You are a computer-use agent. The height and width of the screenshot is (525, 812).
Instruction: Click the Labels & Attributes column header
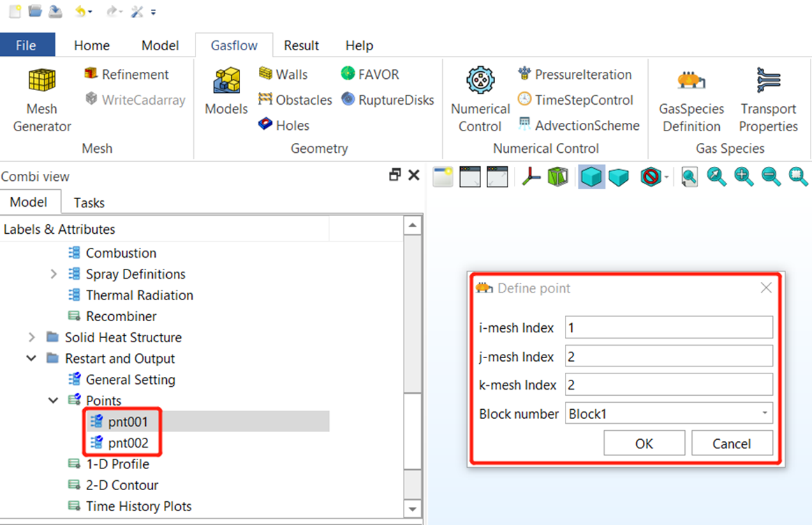click(x=165, y=229)
